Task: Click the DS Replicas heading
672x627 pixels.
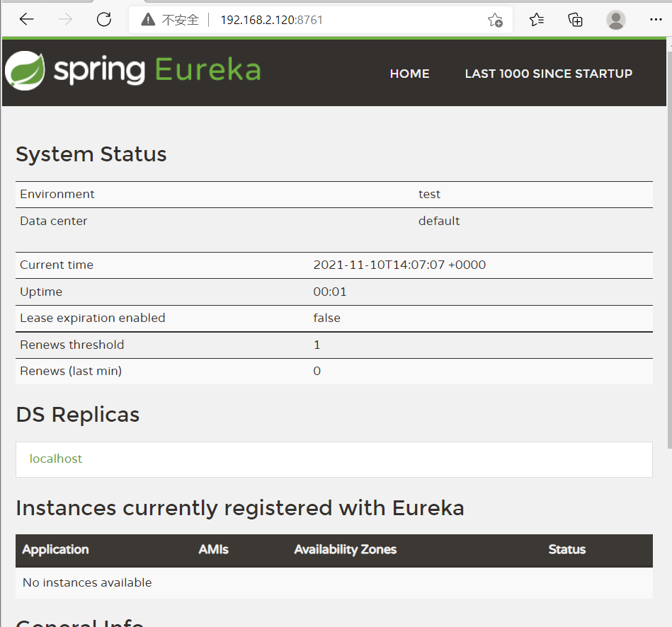Action: click(x=78, y=415)
